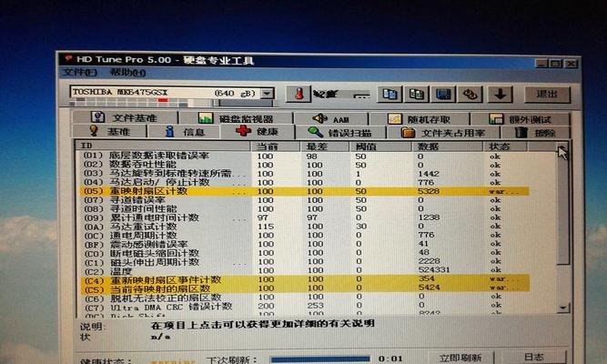607x364 pixels.
Task: Click the 阈值 column header
Action: click(380, 147)
